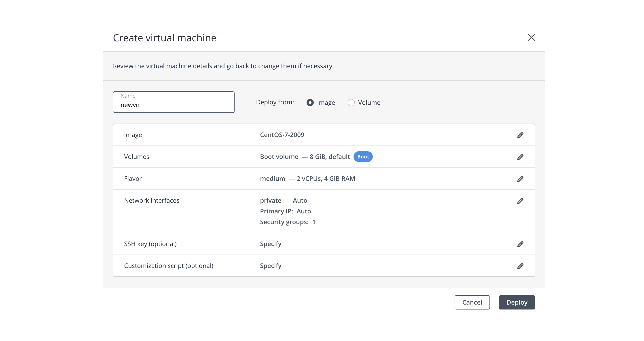The width and height of the screenshot is (644, 341).
Task: Edit Customization script pencil icon
Action: tap(520, 266)
